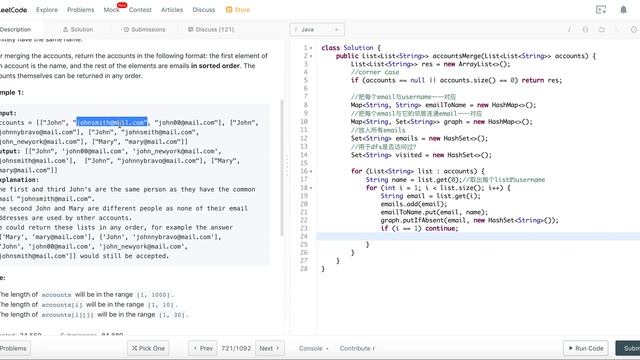Collapse code fold at line 18
The height and width of the screenshot is (360, 640).
click(311, 188)
